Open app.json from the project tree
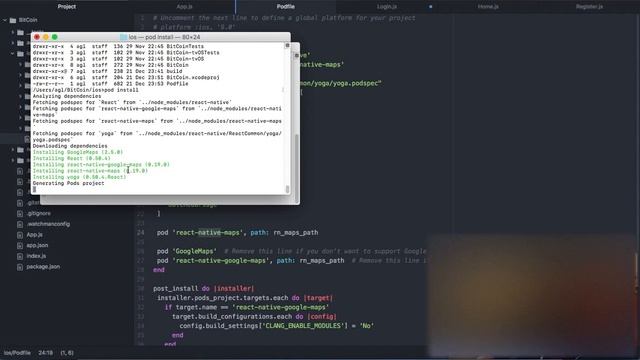 click(x=37, y=245)
